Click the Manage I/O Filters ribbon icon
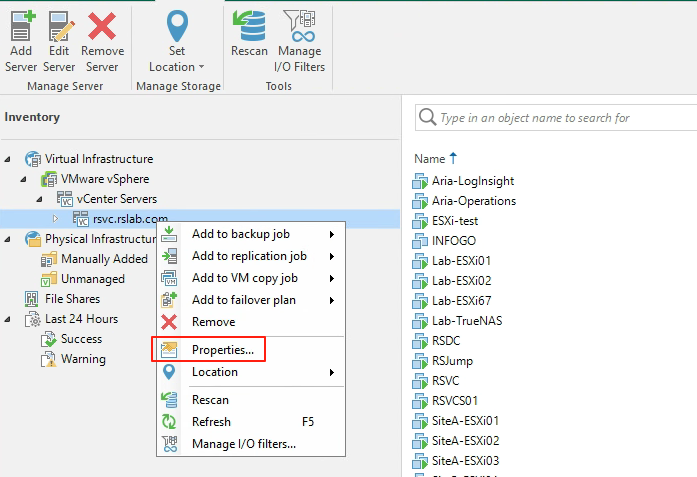The height and width of the screenshot is (477, 697). click(300, 26)
